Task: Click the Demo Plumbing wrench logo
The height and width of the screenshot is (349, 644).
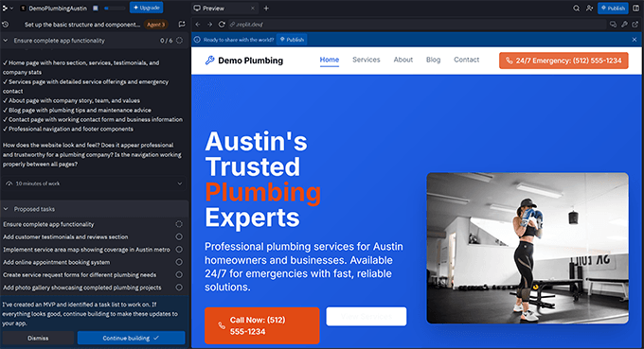Action: pyautogui.click(x=210, y=61)
